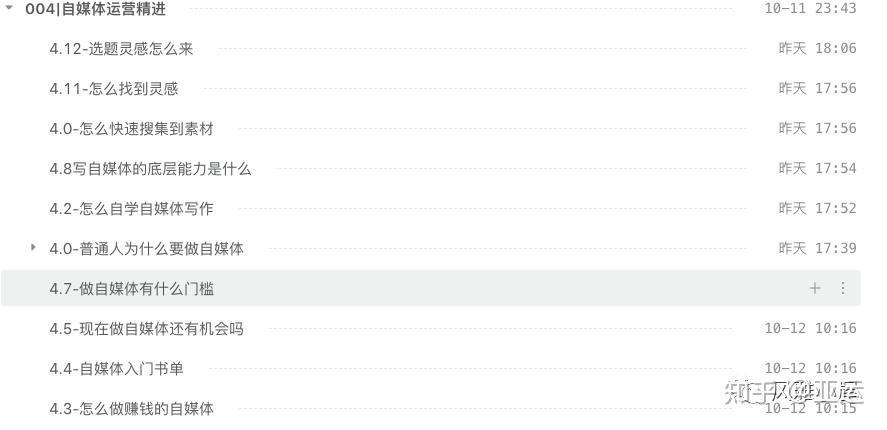Image resolution: width=887 pixels, height=430 pixels.
Task: Click the 004|自媒体运营精进 folder title
Action: [x=95, y=9]
